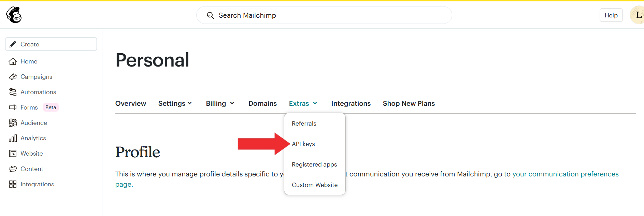Follow the communication preferences page link

tap(566, 174)
